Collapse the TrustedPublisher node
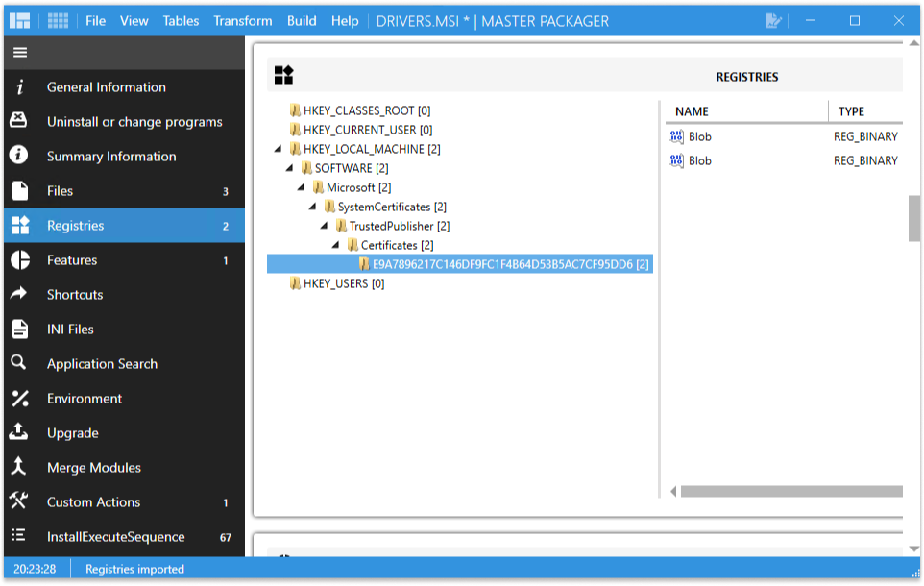This screenshot has height=586, width=924. [x=324, y=226]
